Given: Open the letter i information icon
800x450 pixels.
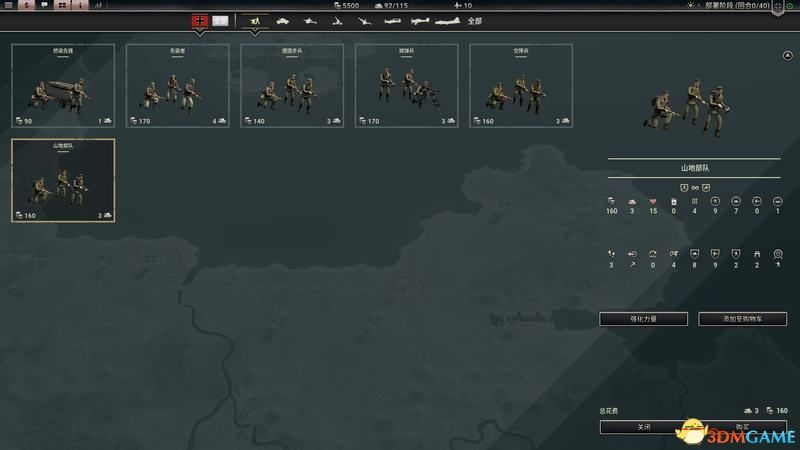Looking at the screenshot, I should pos(80,5).
